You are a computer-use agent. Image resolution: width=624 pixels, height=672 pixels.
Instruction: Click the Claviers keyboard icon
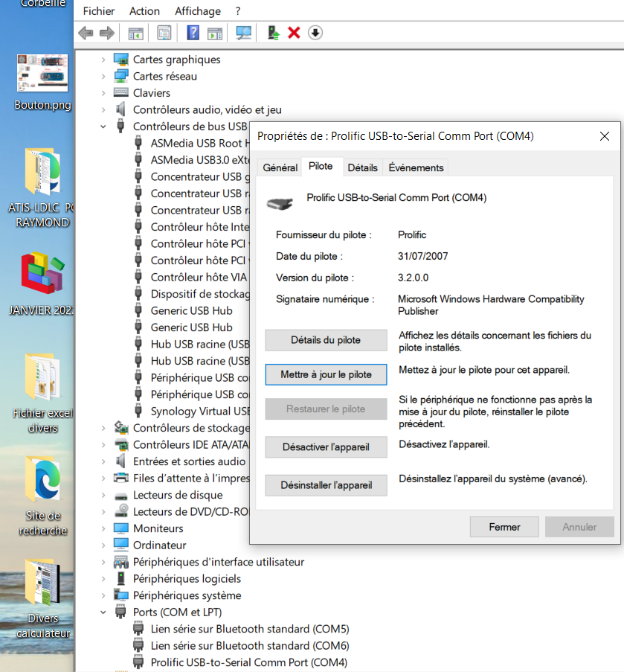point(121,92)
